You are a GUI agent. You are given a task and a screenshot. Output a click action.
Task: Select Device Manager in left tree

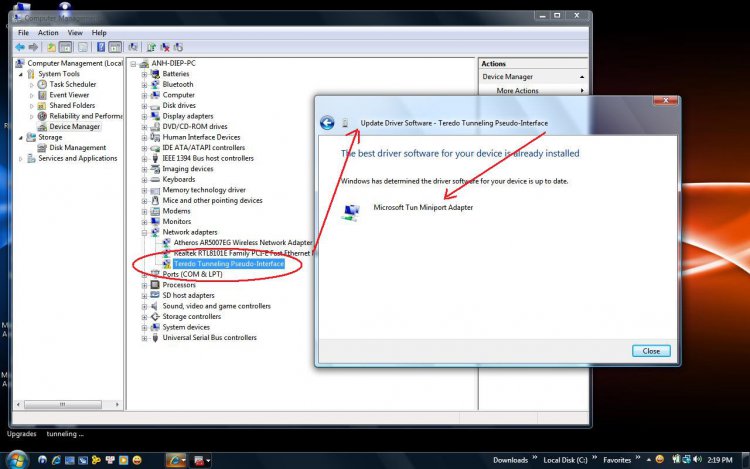click(75, 127)
